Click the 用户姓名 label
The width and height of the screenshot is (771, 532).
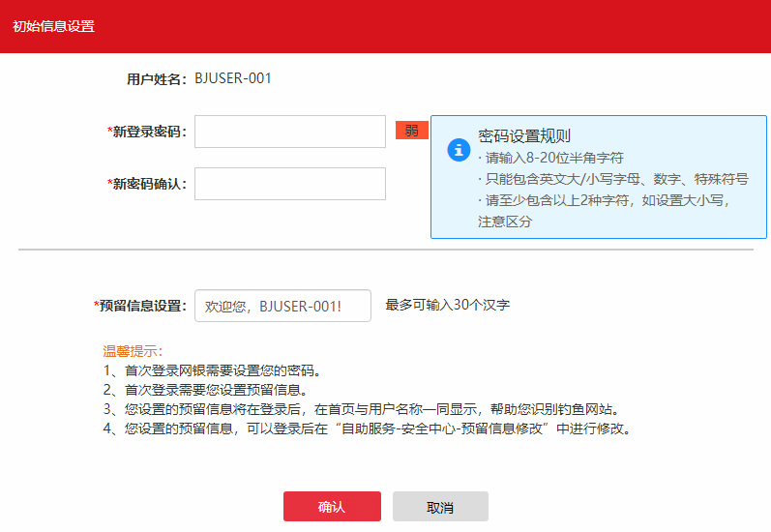click(x=156, y=79)
